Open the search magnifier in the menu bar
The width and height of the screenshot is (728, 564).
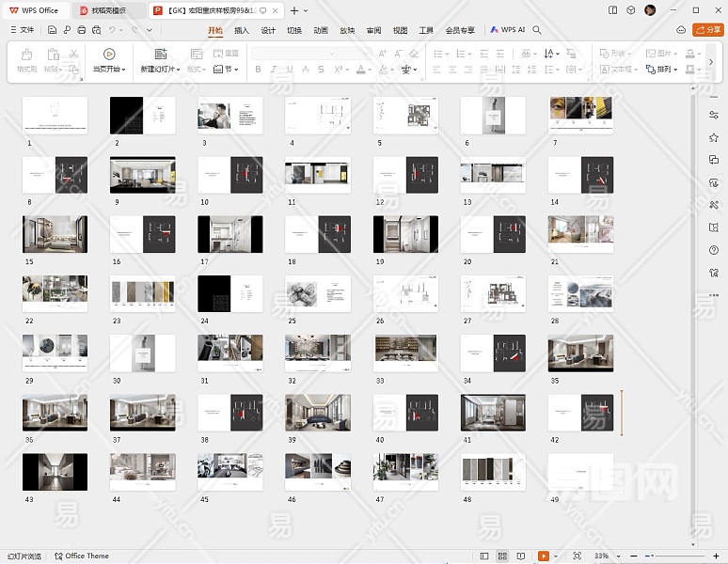pyautogui.click(x=537, y=30)
